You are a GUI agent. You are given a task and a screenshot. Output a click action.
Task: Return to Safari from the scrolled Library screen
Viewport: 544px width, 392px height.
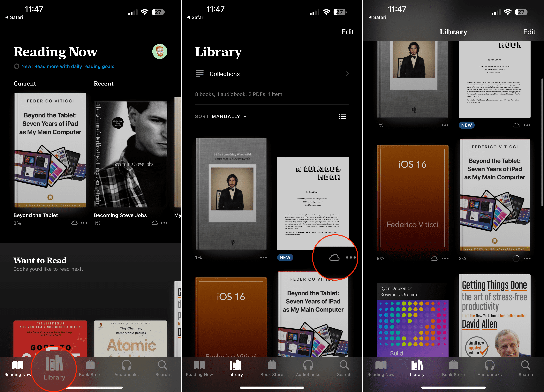point(378,17)
